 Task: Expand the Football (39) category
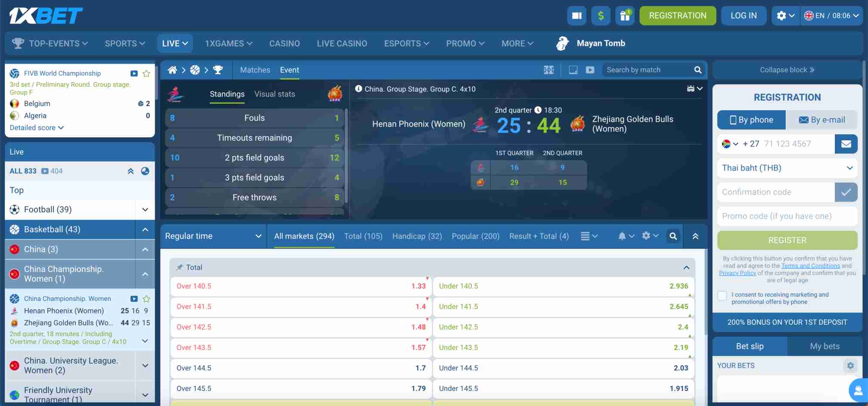(x=145, y=209)
